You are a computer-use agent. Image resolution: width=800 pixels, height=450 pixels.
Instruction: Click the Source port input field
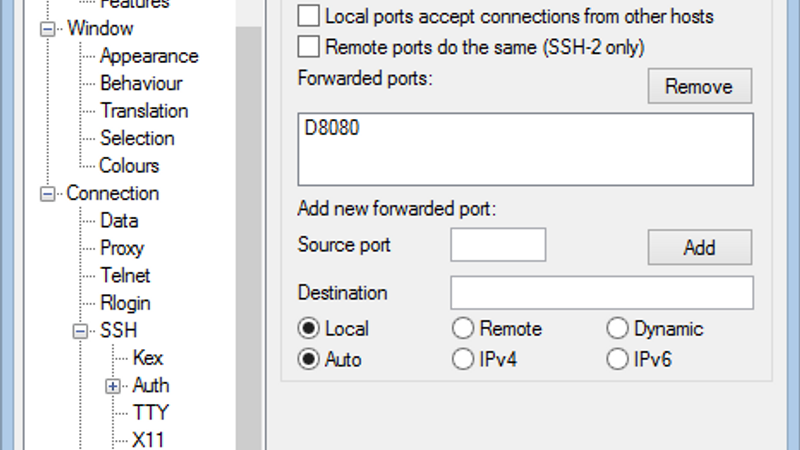(498, 245)
